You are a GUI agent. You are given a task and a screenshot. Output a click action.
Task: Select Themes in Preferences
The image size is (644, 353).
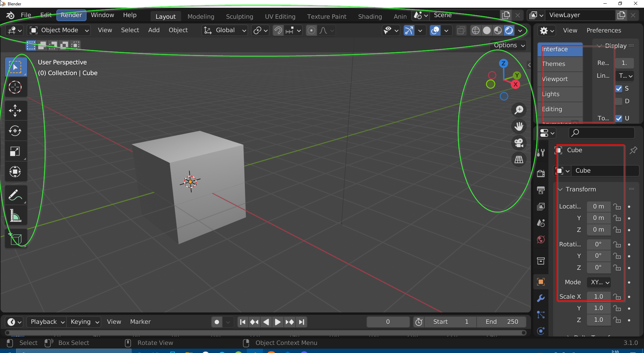point(560,64)
